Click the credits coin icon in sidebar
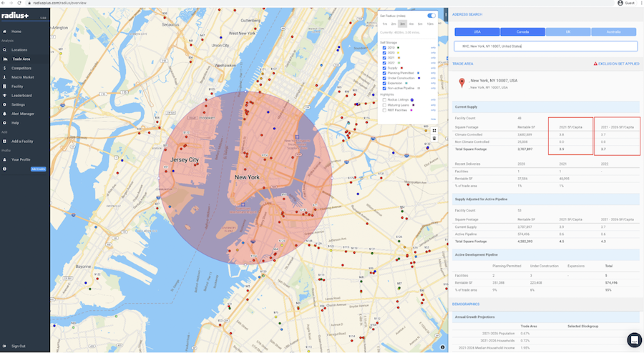The width and height of the screenshot is (644, 353). tap(4, 169)
